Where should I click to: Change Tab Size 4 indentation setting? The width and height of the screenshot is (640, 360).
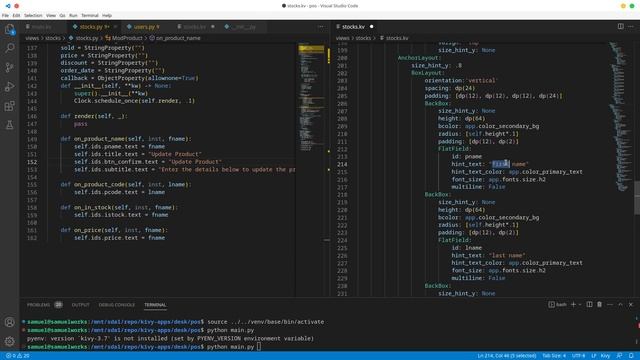[554, 356]
